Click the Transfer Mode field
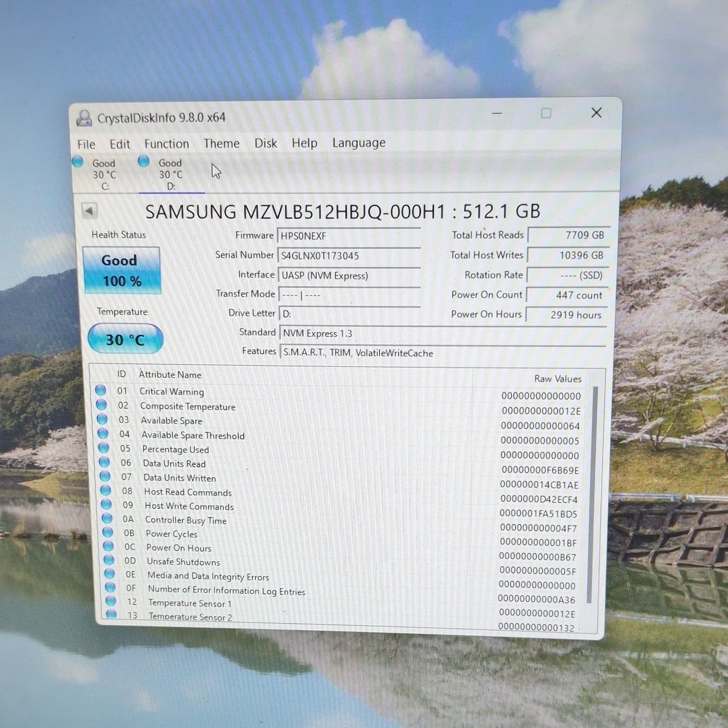The width and height of the screenshot is (728, 728). point(350,295)
